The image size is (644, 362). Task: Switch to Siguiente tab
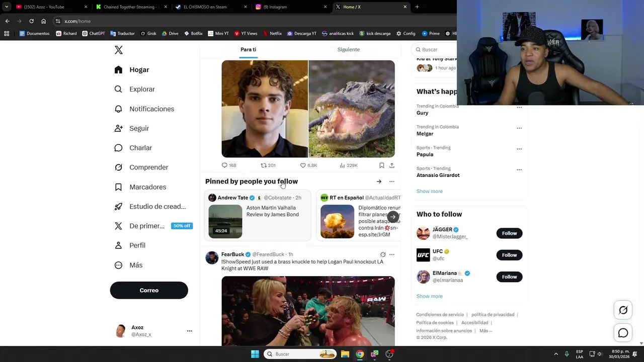348,49
